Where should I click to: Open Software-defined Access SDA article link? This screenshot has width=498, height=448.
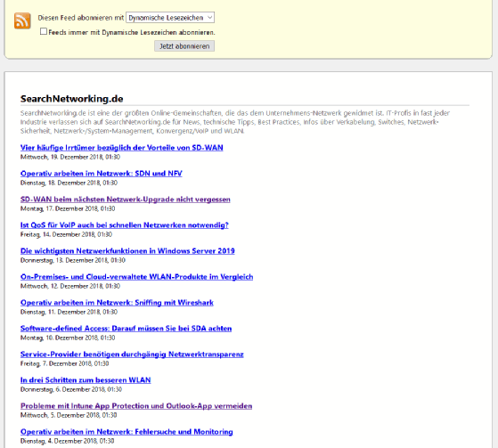pyautogui.click(x=127, y=329)
